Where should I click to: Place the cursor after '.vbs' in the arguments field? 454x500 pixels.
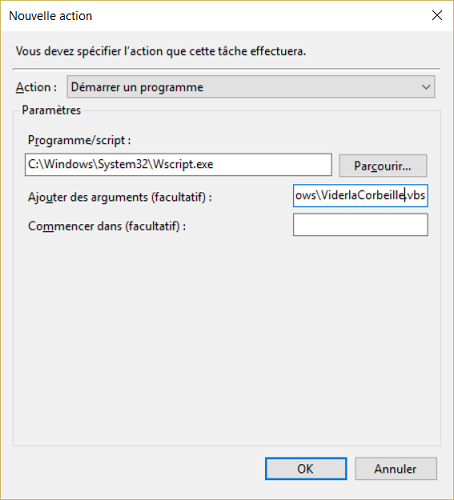pyautogui.click(x=426, y=195)
